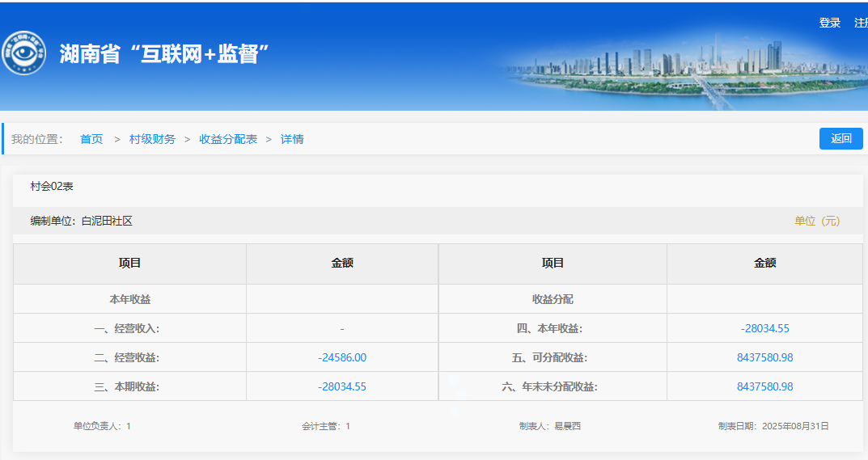Select the 三、本期收益 amount value
Image resolution: width=868 pixels, height=460 pixels.
342,386
